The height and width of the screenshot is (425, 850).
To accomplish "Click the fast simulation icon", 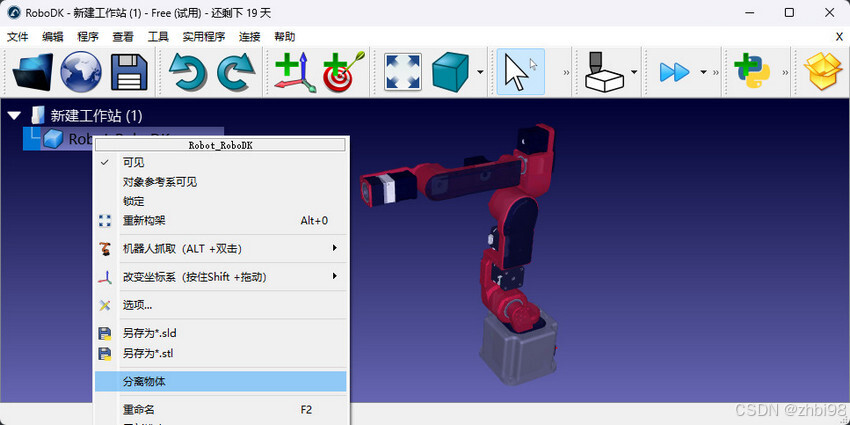I will pos(674,72).
